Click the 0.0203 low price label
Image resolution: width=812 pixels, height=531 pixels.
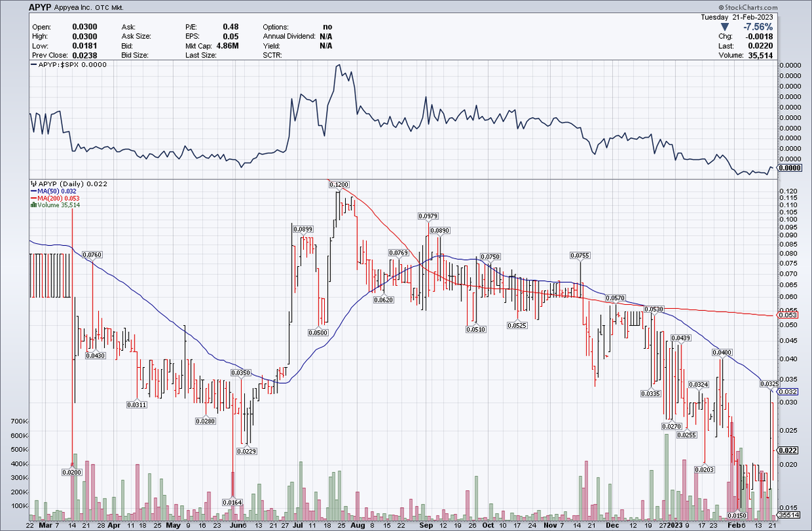click(x=704, y=469)
